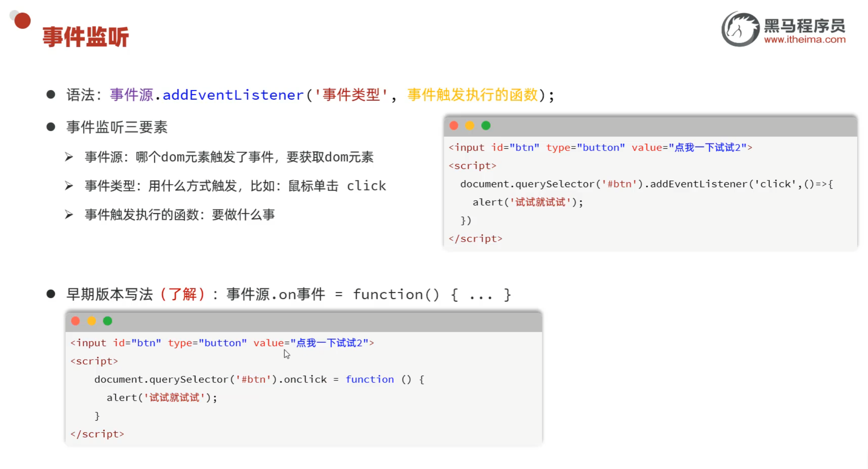
Task: Click the red (了解) label
Action: [183, 294]
